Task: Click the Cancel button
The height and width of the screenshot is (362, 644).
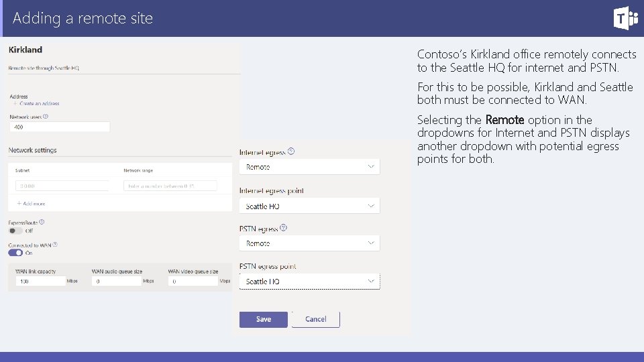Action: pos(315,319)
